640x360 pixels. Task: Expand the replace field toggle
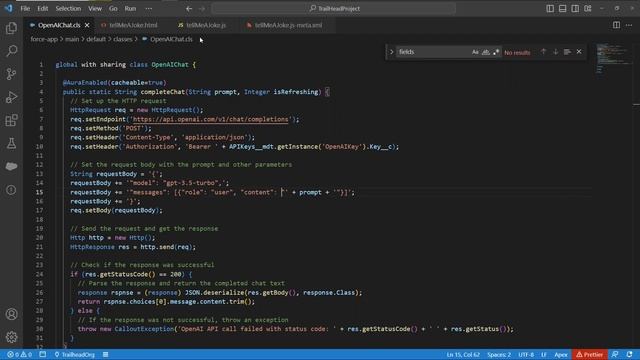click(391, 52)
